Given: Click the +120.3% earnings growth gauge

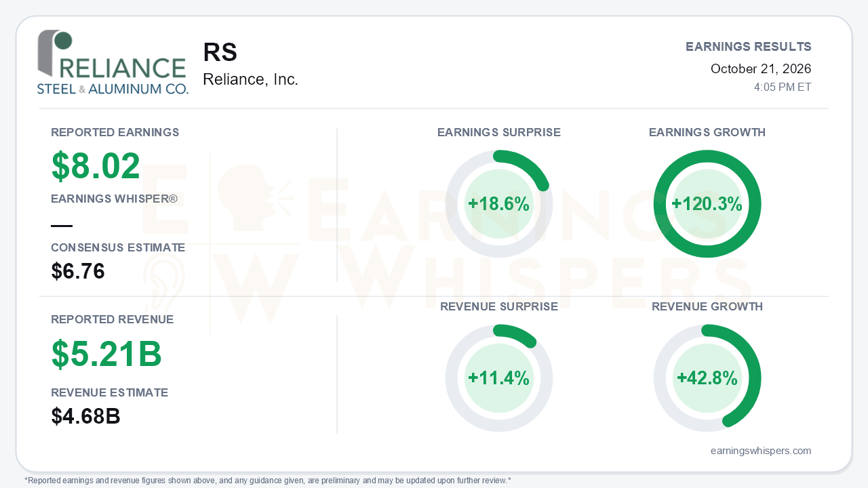Looking at the screenshot, I should tap(707, 204).
